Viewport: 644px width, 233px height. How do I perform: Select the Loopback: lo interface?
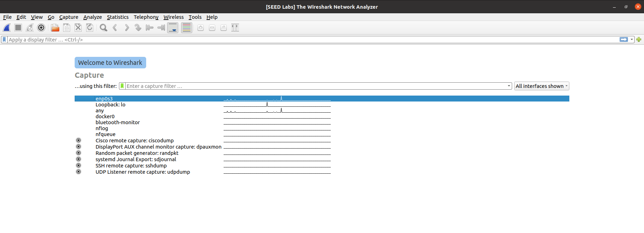[322, 105]
